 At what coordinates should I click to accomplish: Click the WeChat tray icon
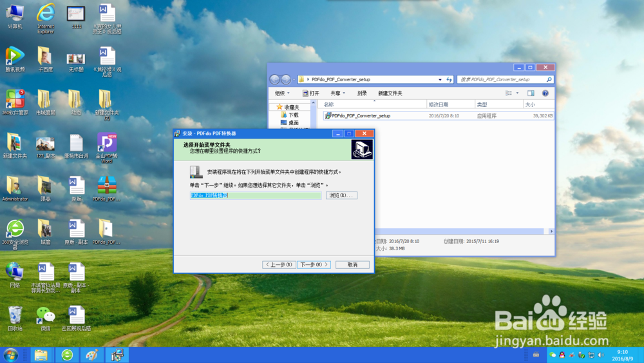coord(553,355)
